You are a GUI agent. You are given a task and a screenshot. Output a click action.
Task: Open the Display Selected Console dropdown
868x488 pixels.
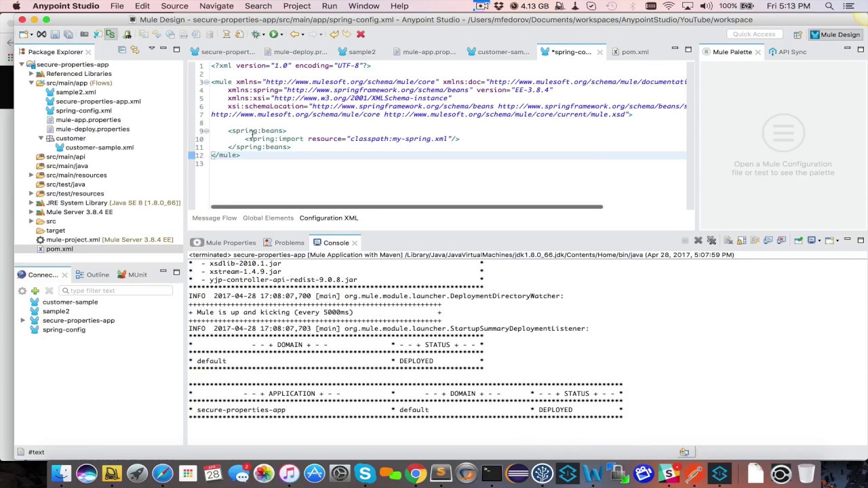coord(819,241)
